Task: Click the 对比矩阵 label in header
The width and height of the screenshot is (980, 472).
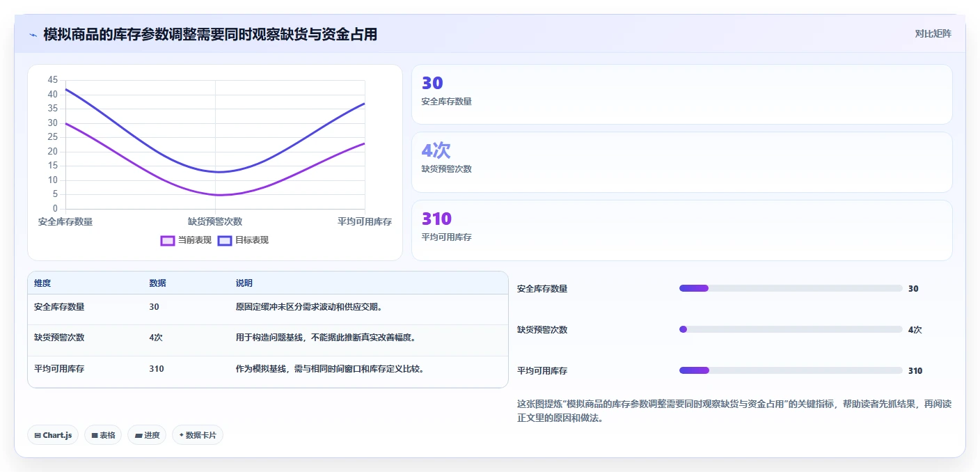Action: coord(933,33)
